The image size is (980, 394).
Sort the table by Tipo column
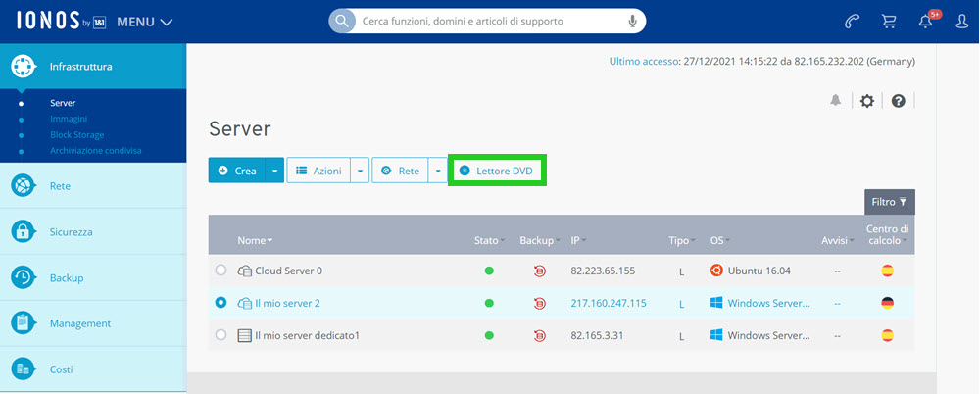pos(682,240)
